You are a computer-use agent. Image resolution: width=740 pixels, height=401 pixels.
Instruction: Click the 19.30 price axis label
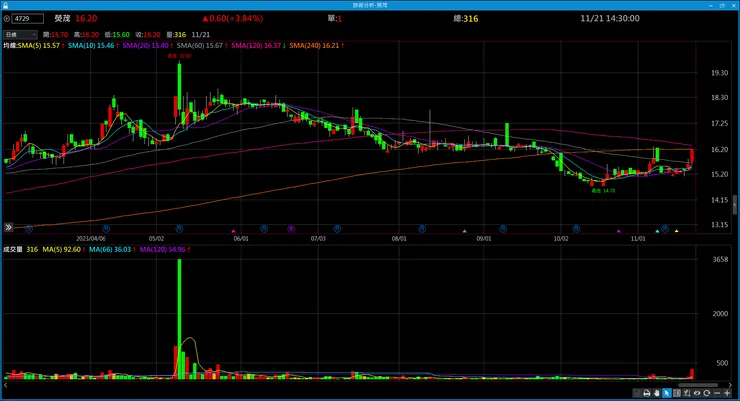720,73
